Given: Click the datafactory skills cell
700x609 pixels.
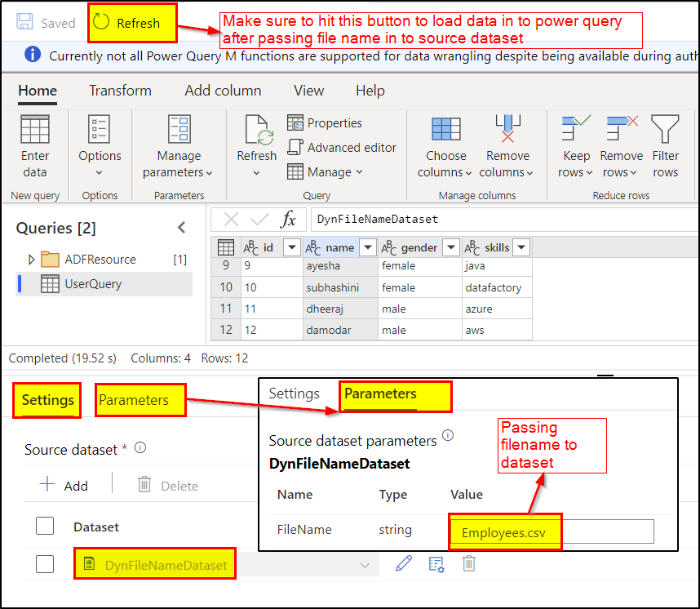Looking at the screenshot, I should tap(497, 287).
